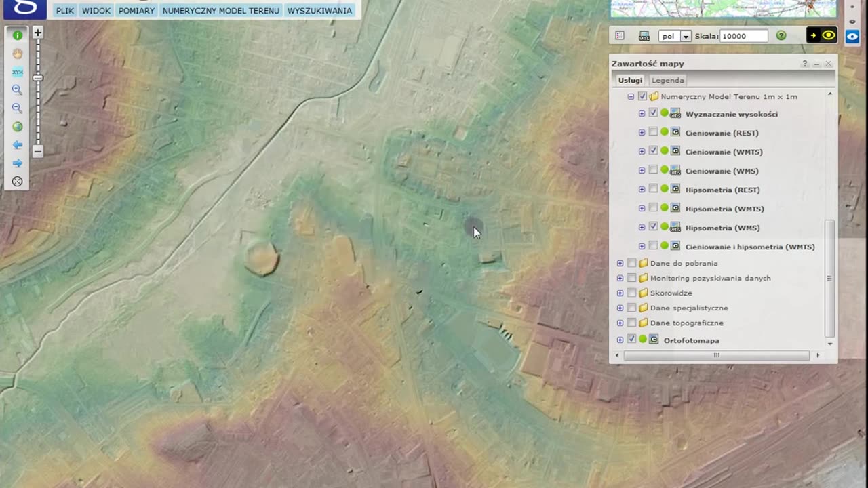Click the WMS service icon in toolbar

tap(644, 36)
